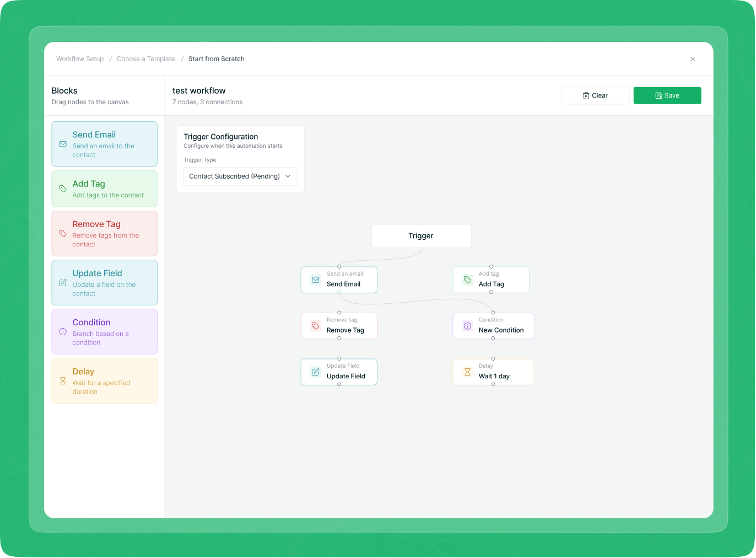Open the Trigger Type dropdown
This screenshot has height=558, width=756.
click(240, 176)
